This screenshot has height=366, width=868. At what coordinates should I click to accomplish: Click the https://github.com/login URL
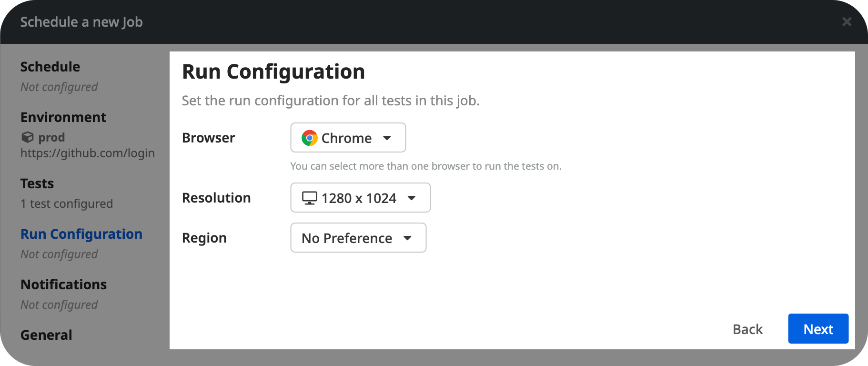click(x=88, y=153)
